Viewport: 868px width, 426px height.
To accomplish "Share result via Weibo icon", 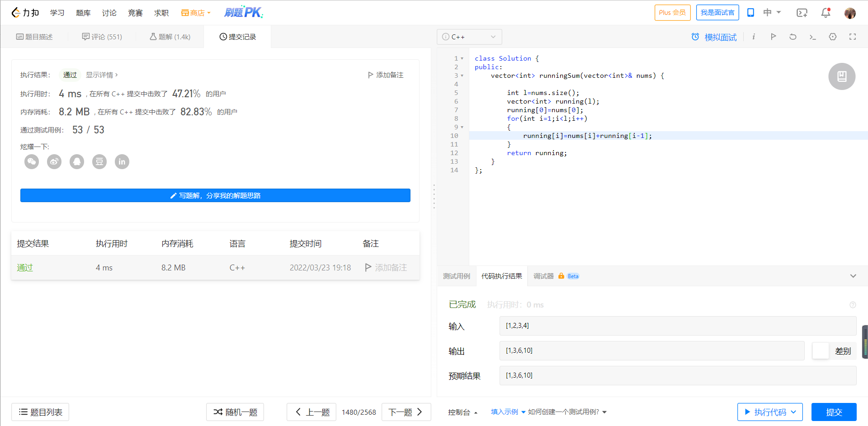I will tap(54, 161).
